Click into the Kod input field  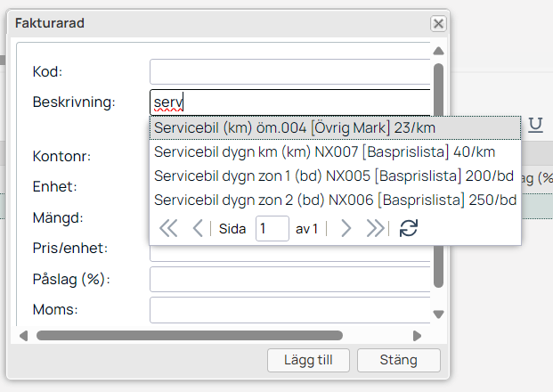click(x=289, y=72)
